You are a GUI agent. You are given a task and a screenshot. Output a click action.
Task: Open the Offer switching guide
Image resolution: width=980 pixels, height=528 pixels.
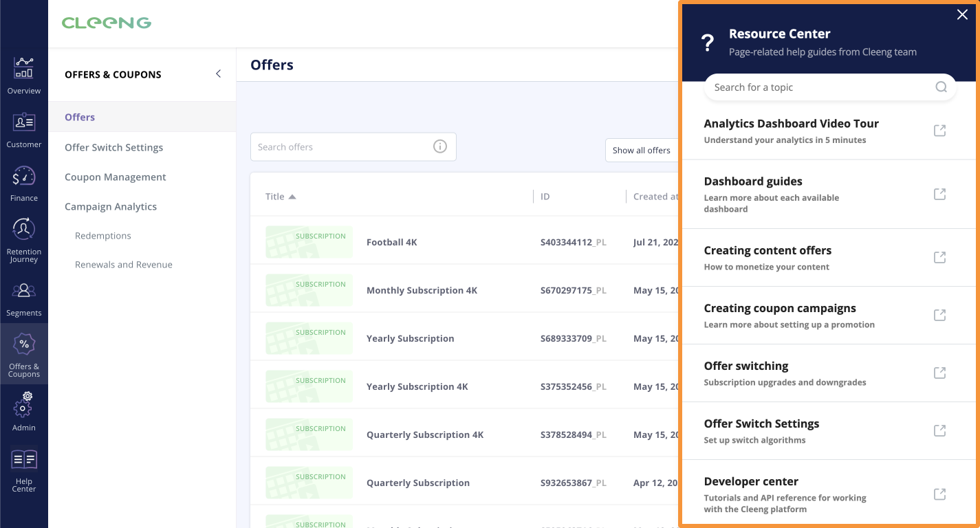click(x=746, y=366)
